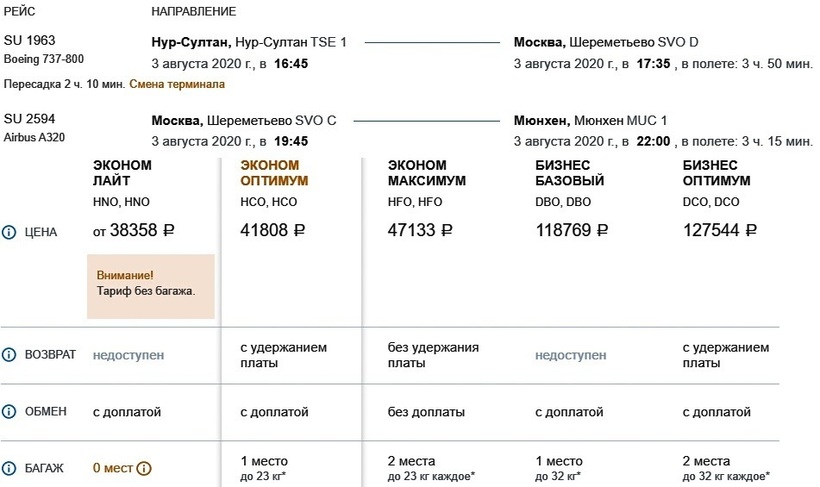
Task: Click the 38358 ₽ price
Action: click(133, 231)
